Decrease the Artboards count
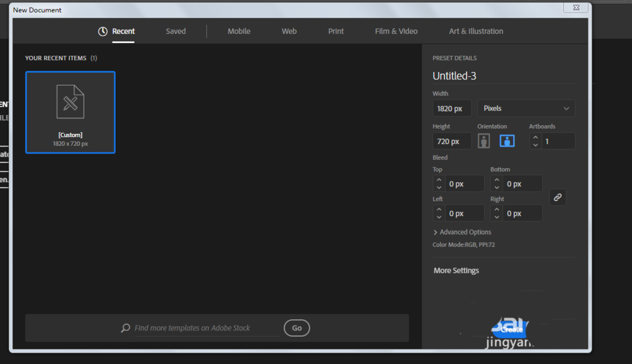Screen dimensions: 632x364 pyautogui.click(x=535, y=145)
